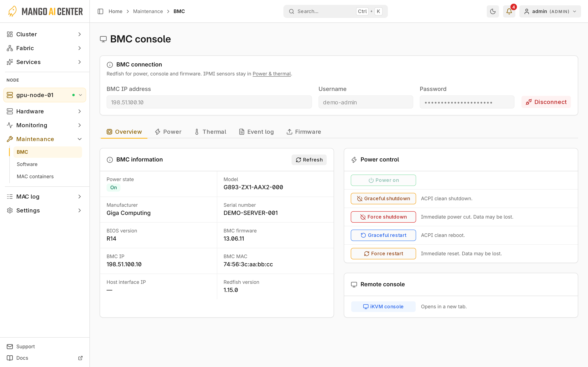This screenshot has height=367, width=588.
Task: Open the Event log tab
Action: (256, 132)
